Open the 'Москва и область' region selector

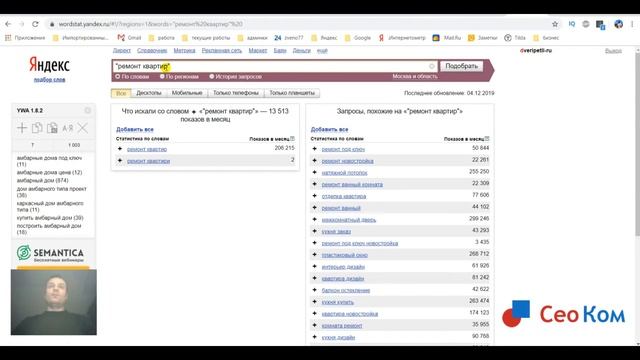coord(415,76)
